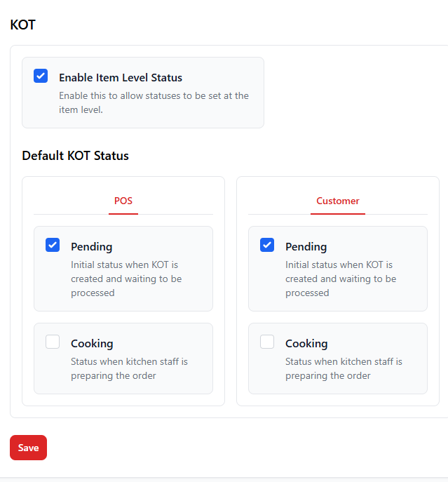Click the Pending label in Customer column
Screen dimensions: 448x482
tap(306, 246)
